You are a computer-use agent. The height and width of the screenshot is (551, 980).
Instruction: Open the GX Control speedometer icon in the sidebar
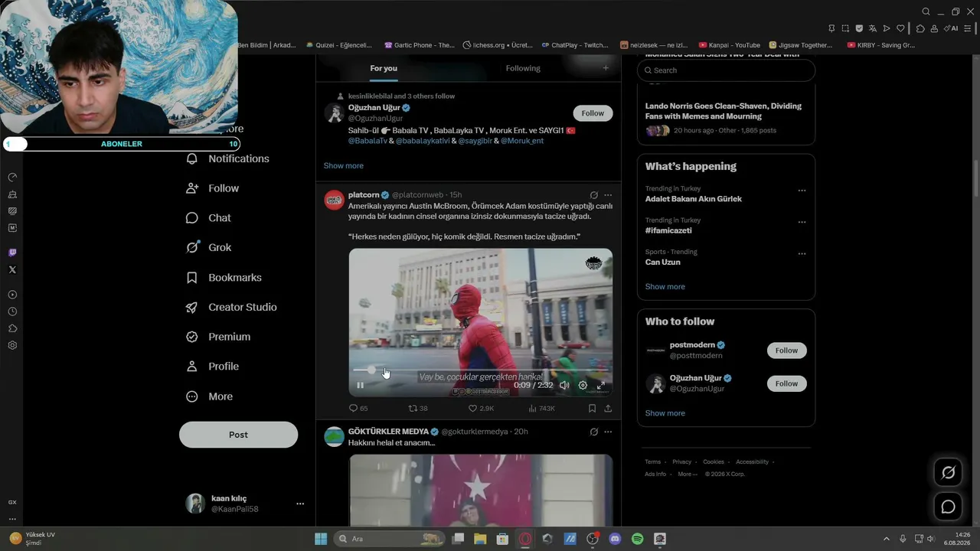(12, 178)
